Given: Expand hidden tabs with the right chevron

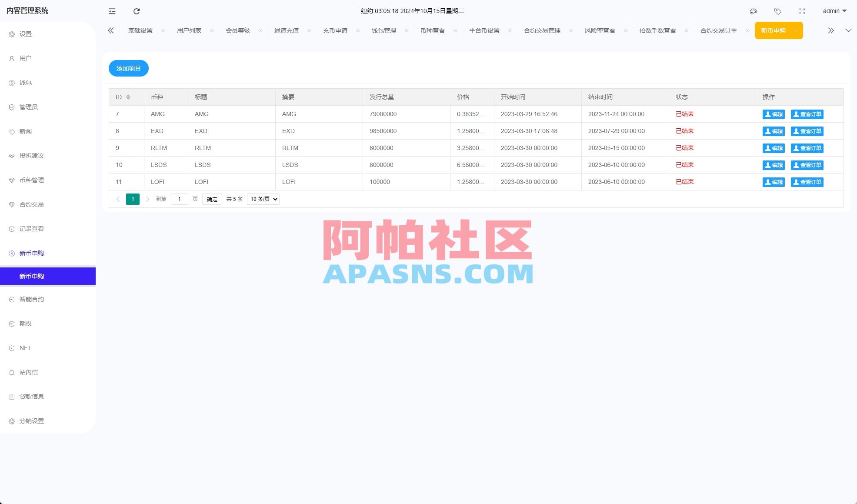Looking at the screenshot, I should pos(830,30).
